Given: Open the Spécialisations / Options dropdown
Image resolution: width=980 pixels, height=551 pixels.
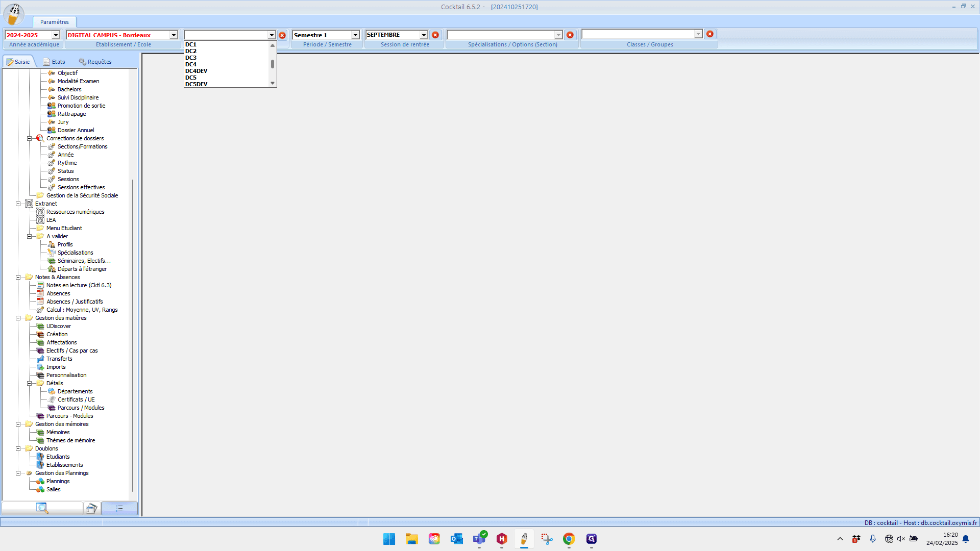Looking at the screenshot, I should pyautogui.click(x=558, y=35).
